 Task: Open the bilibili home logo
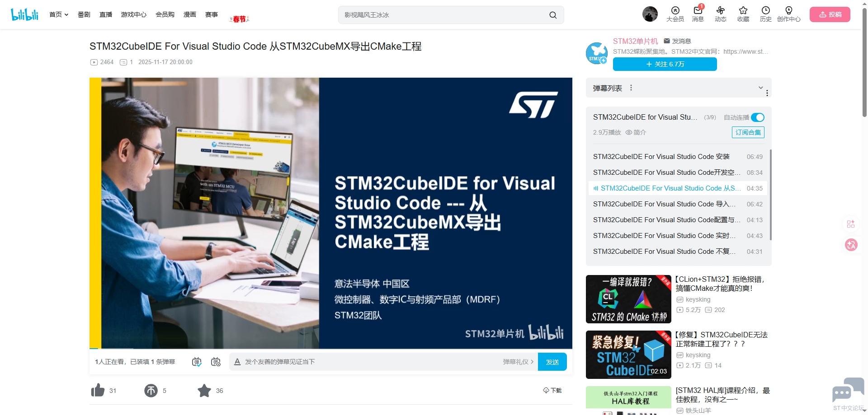coord(24,14)
